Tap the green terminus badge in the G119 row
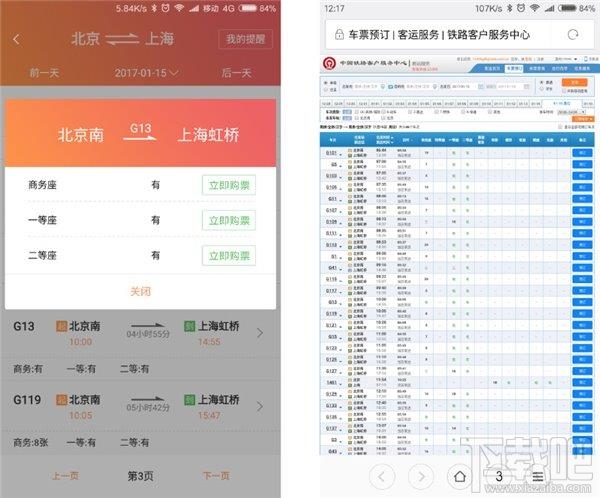This screenshot has width=600, height=498. pos(189,400)
